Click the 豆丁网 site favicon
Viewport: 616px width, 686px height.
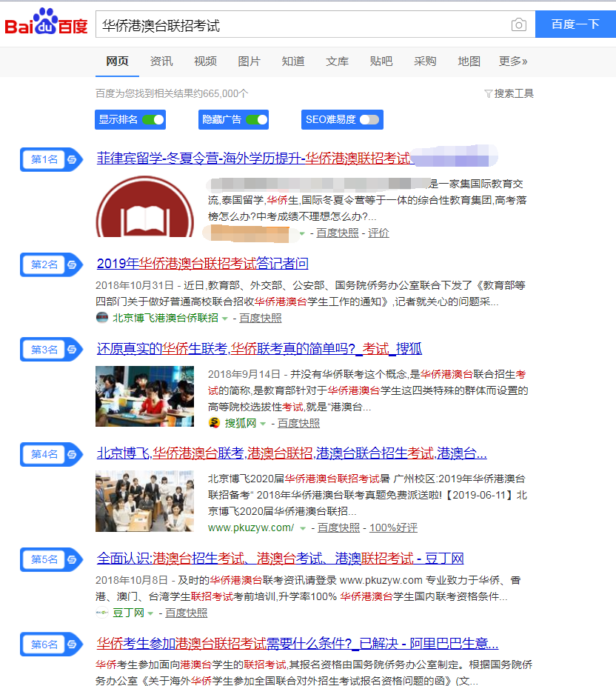coord(102,613)
